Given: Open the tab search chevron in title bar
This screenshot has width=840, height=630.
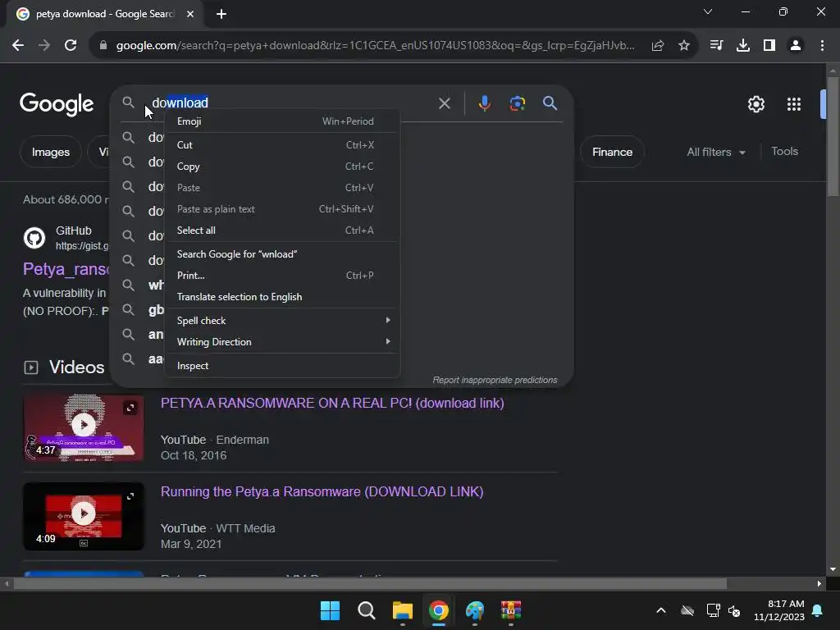Looking at the screenshot, I should point(708,11).
